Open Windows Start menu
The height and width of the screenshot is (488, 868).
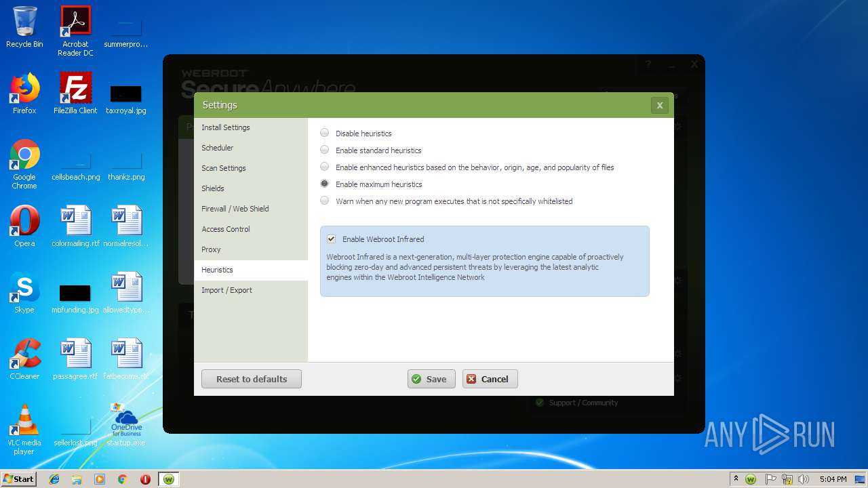[19, 479]
